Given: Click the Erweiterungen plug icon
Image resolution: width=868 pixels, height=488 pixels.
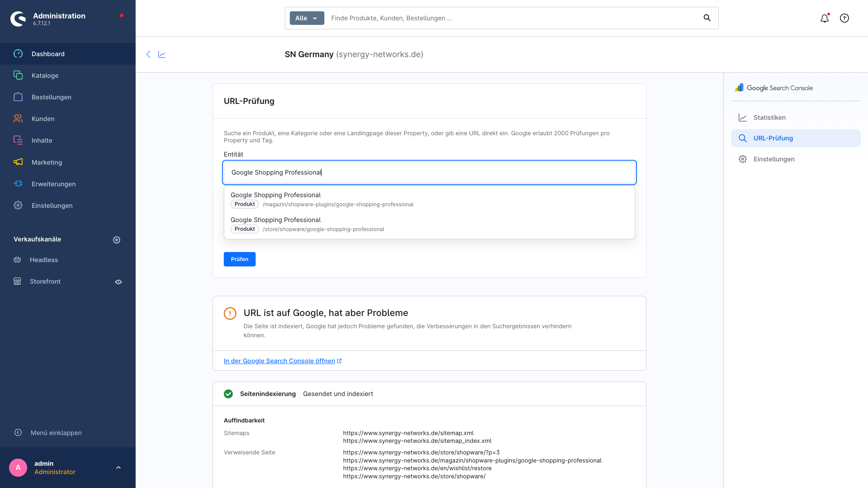Looking at the screenshot, I should pos(18,184).
